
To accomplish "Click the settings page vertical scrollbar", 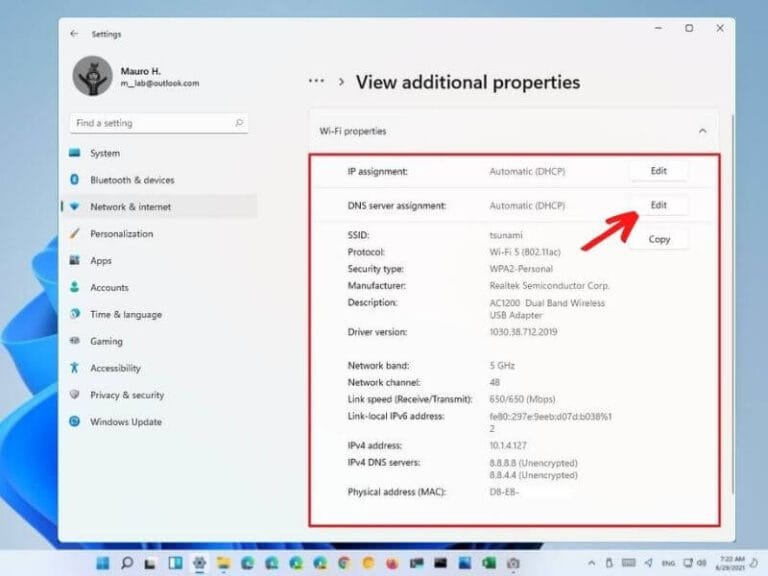I will pyautogui.click(x=732, y=304).
